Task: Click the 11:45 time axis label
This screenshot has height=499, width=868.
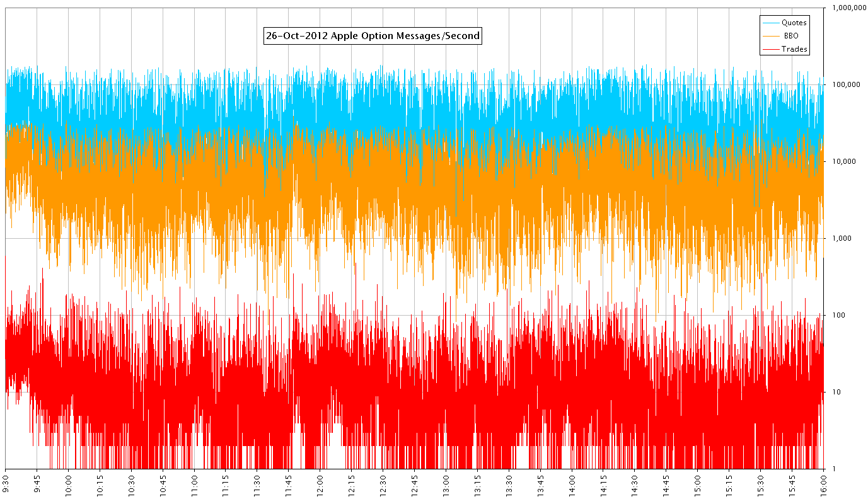Action: [289, 485]
